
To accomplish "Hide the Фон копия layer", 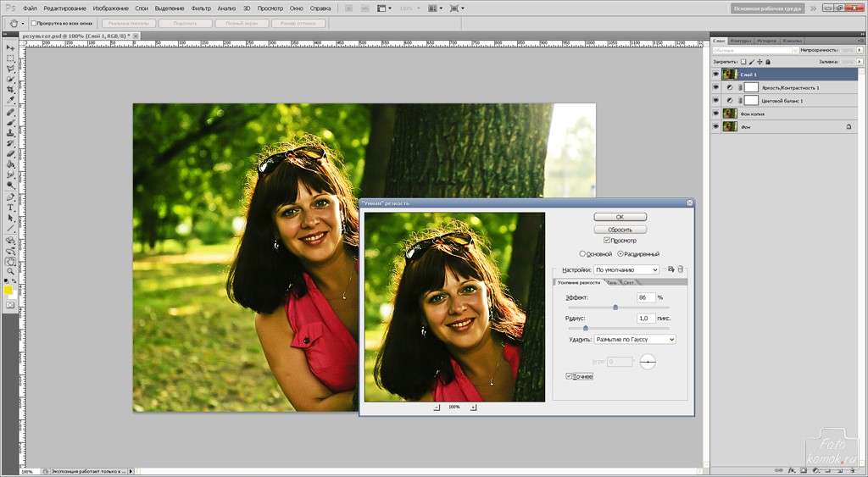I will pyautogui.click(x=715, y=114).
